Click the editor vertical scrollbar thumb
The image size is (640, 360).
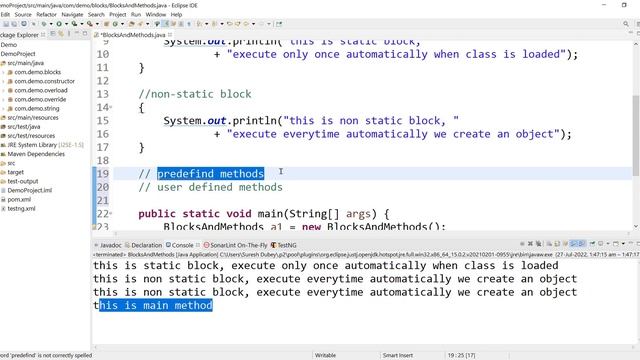point(636,136)
